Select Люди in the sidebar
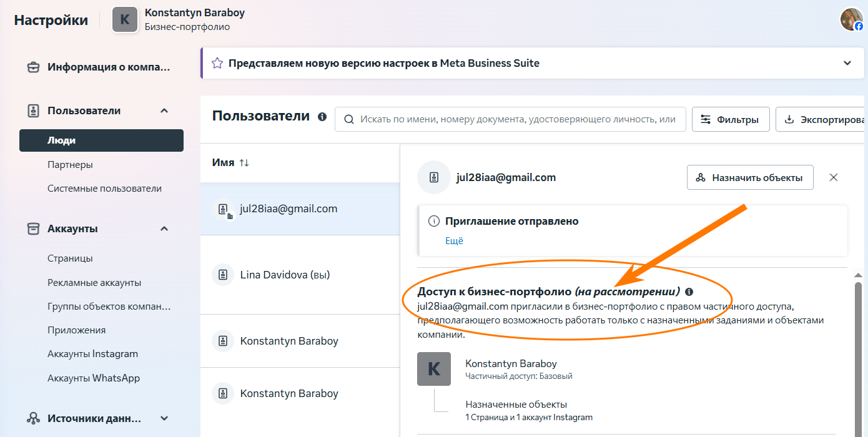 pos(101,140)
